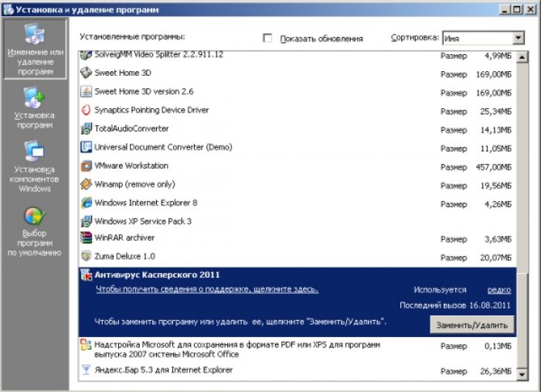Select 'Windows Internet Explorer 8' entry
Viewport: 541px width, 392px height.
(x=298, y=203)
